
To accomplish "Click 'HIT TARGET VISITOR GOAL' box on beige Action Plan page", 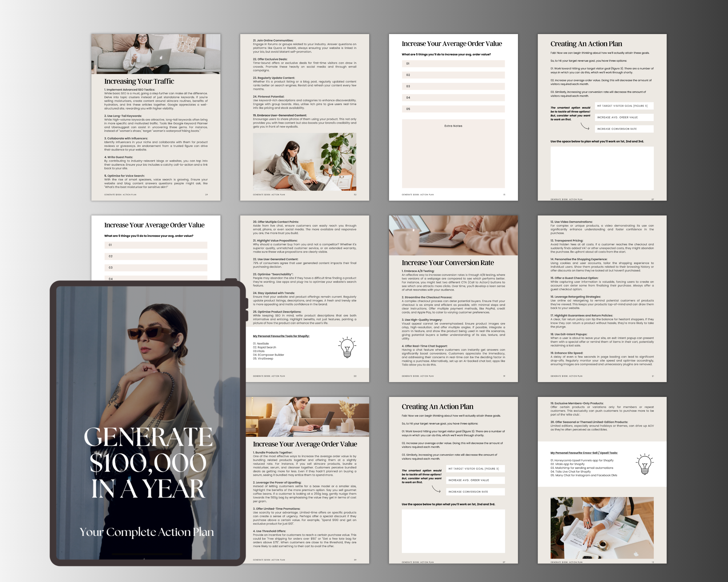I will pos(624,106).
